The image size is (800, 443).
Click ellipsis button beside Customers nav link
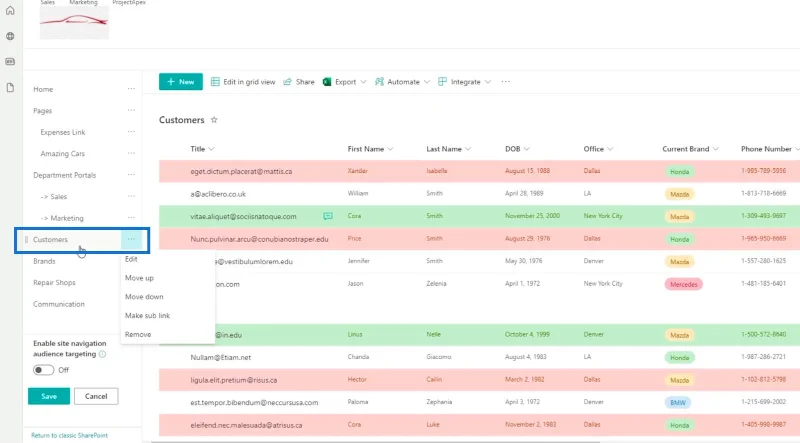(131, 239)
